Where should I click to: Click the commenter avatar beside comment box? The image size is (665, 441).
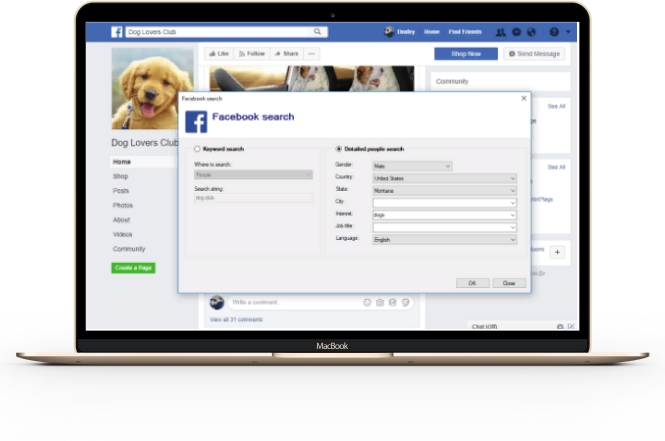pyautogui.click(x=217, y=302)
